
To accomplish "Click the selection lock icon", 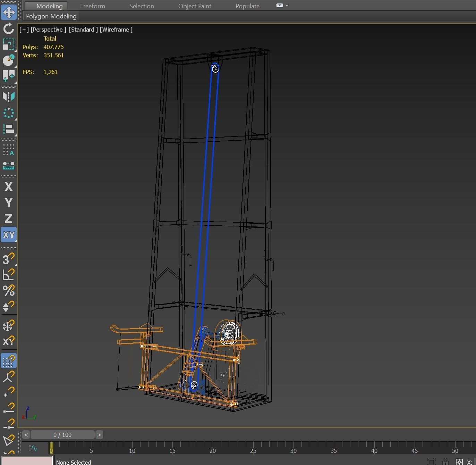I will (x=445, y=462).
